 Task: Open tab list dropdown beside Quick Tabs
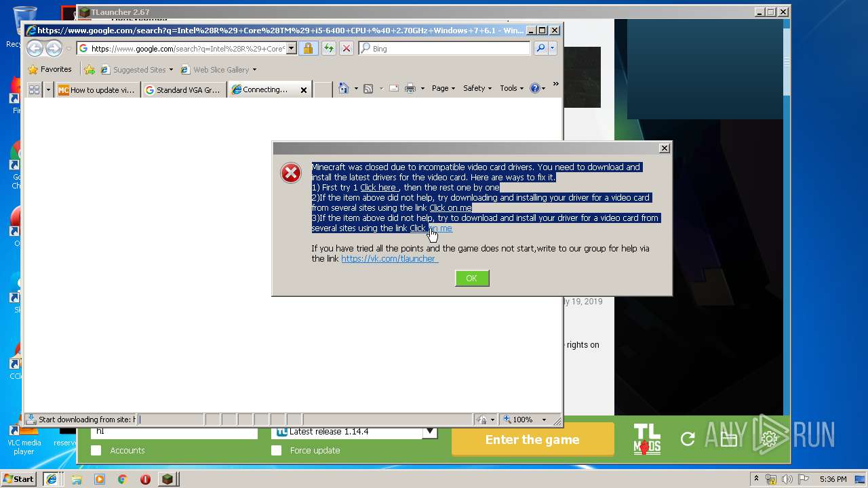click(48, 89)
